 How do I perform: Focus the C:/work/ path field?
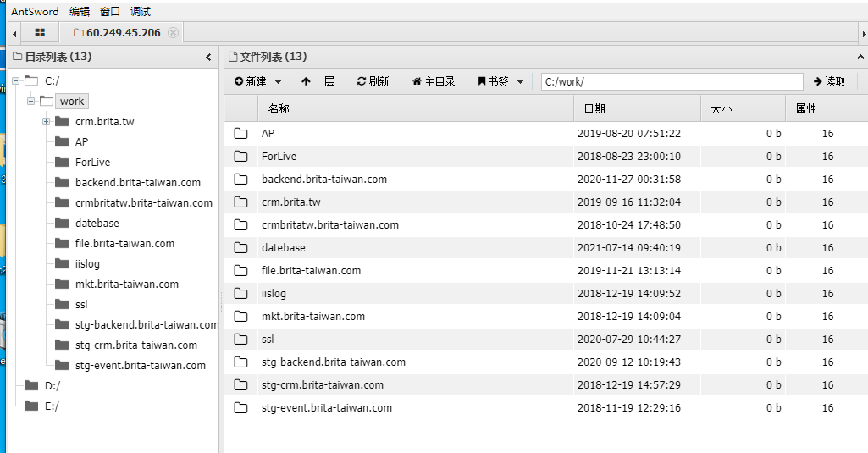[672, 81]
